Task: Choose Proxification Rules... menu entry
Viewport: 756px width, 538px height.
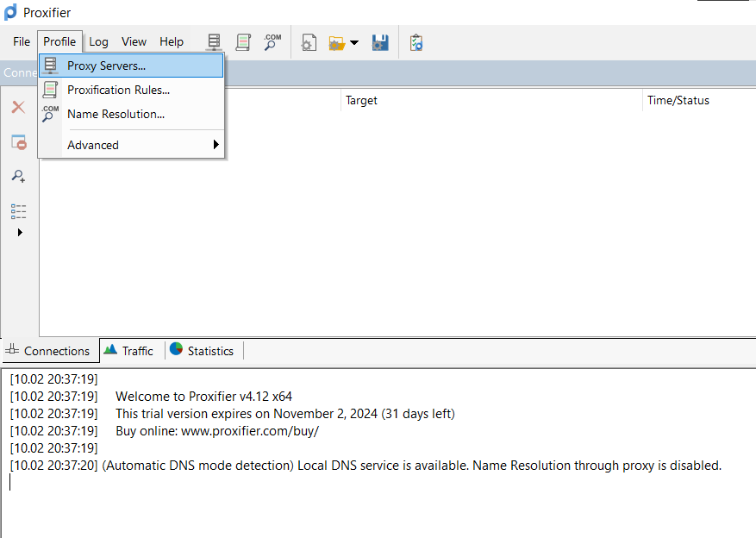Action: 131,90
